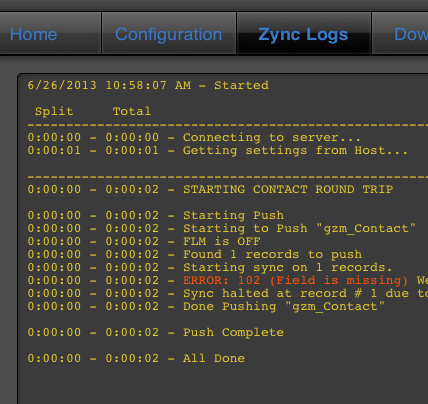The height and width of the screenshot is (404, 428).
Task: Click the 'Split' column header
Action: click(54, 111)
